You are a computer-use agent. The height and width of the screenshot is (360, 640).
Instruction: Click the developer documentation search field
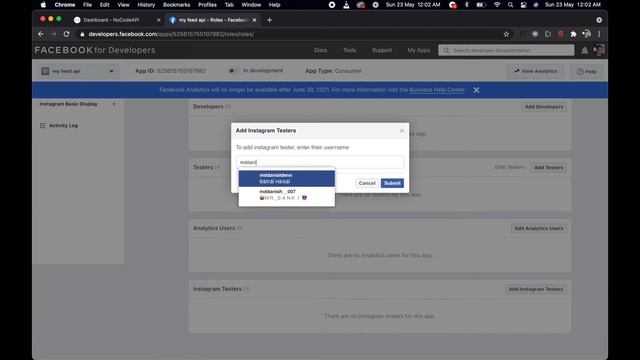pyautogui.click(x=506, y=50)
